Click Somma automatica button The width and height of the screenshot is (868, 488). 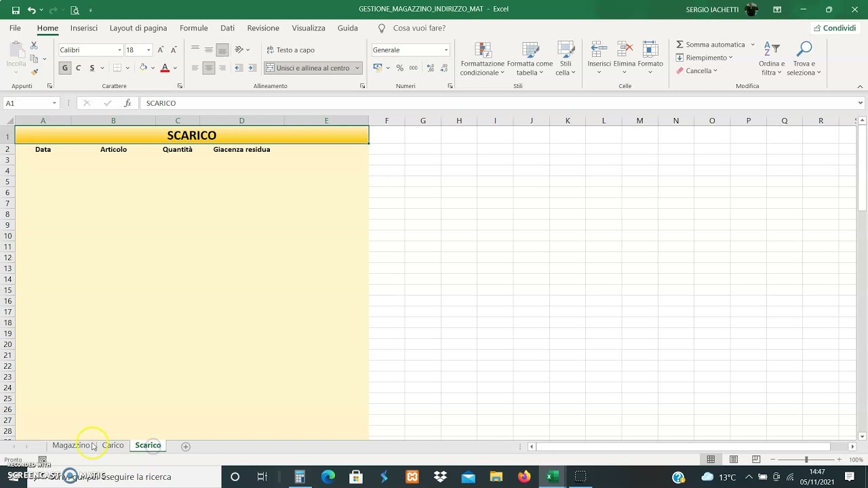(x=711, y=45)
